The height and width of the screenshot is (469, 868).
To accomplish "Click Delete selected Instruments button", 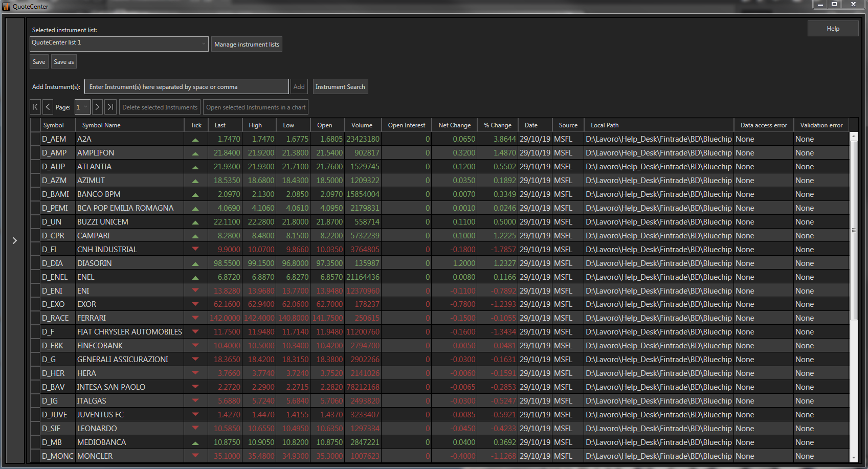I will coord(160,107).
